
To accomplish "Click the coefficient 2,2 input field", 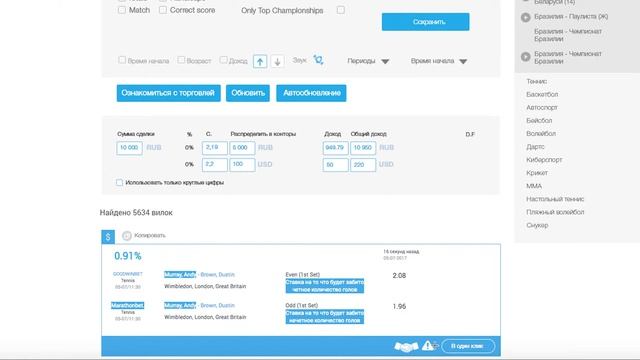I will (x=215, y=164).
